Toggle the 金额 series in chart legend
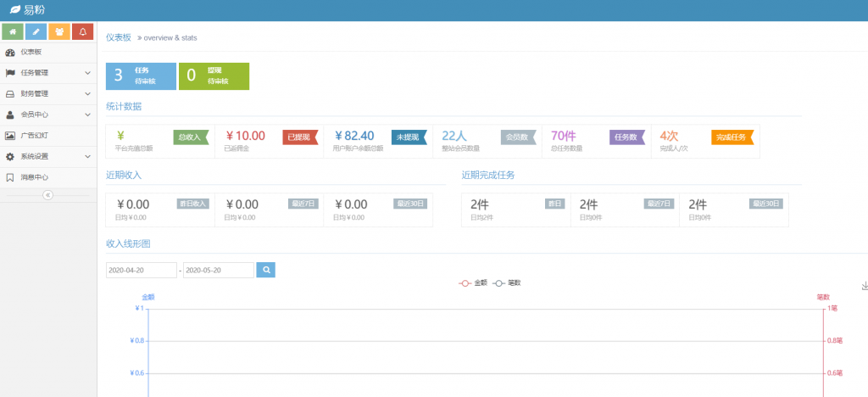 point(474,282)
